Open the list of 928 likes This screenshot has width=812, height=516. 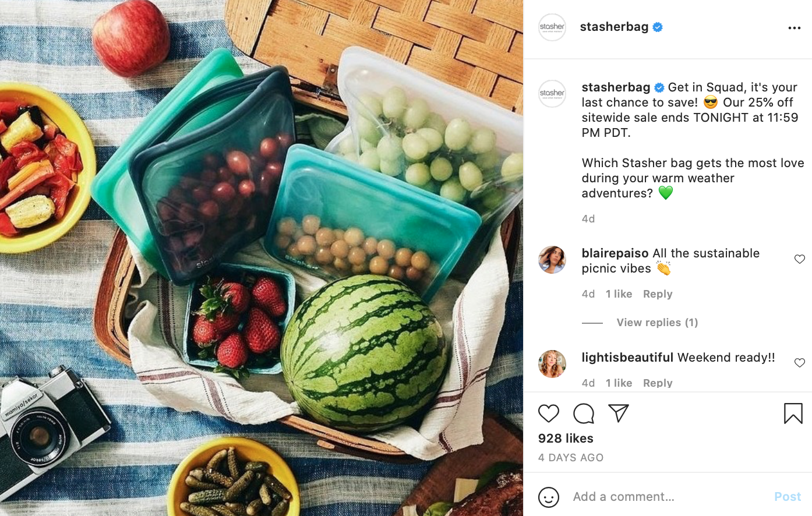565,438
